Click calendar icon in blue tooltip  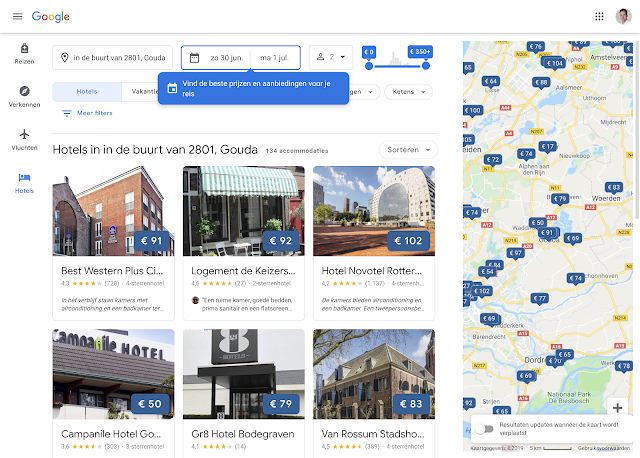coord(172,88)
